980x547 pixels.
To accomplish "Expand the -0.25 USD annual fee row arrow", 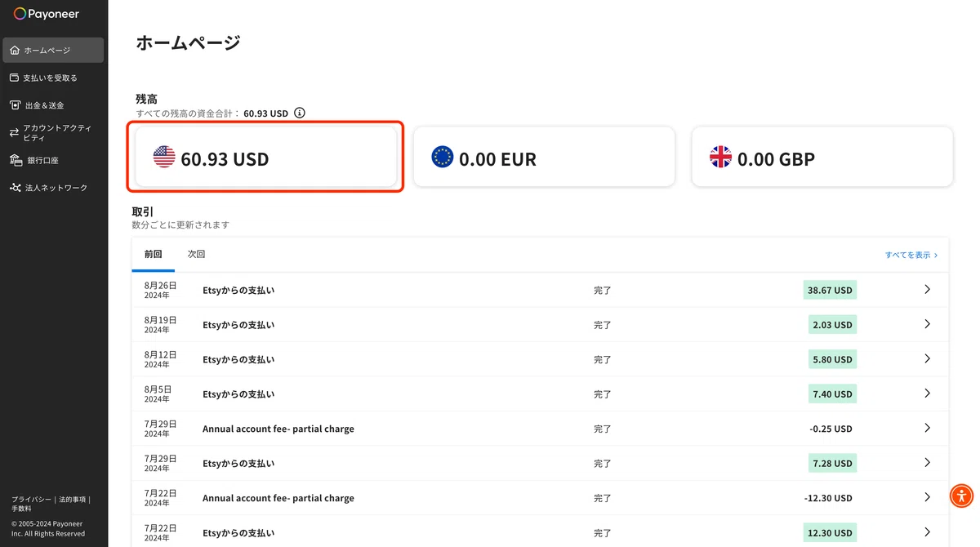I will [x=927, y=428].
